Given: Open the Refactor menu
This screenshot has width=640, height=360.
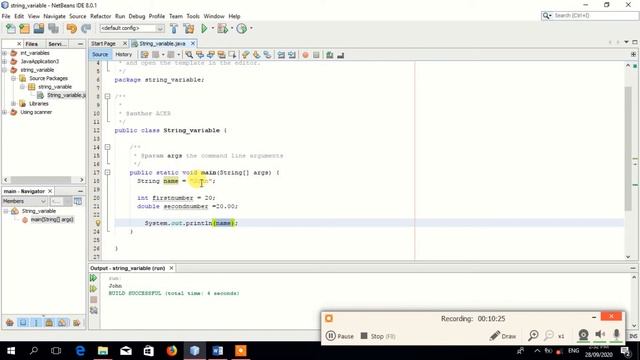Looking at the screenshot, I should pos(100,16).
